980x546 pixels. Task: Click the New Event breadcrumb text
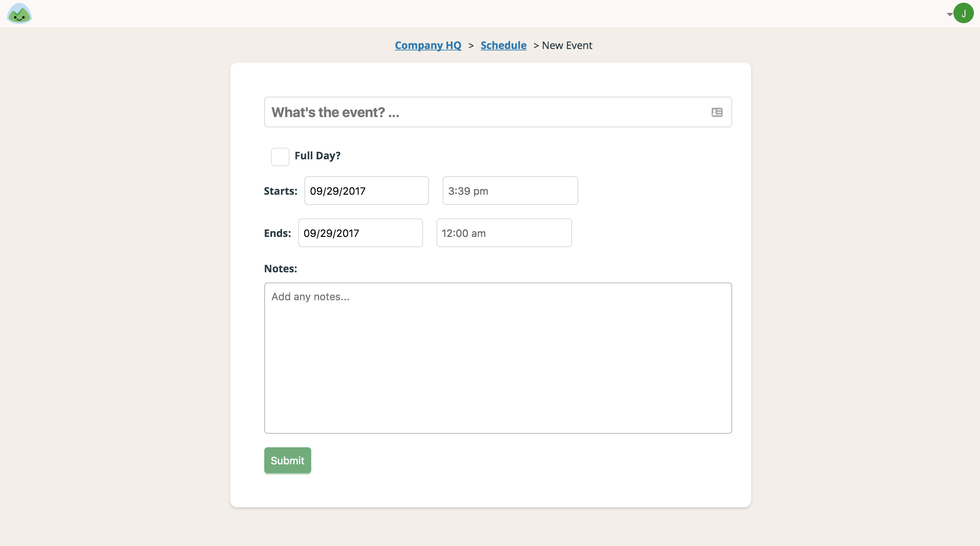pos(567,45)
